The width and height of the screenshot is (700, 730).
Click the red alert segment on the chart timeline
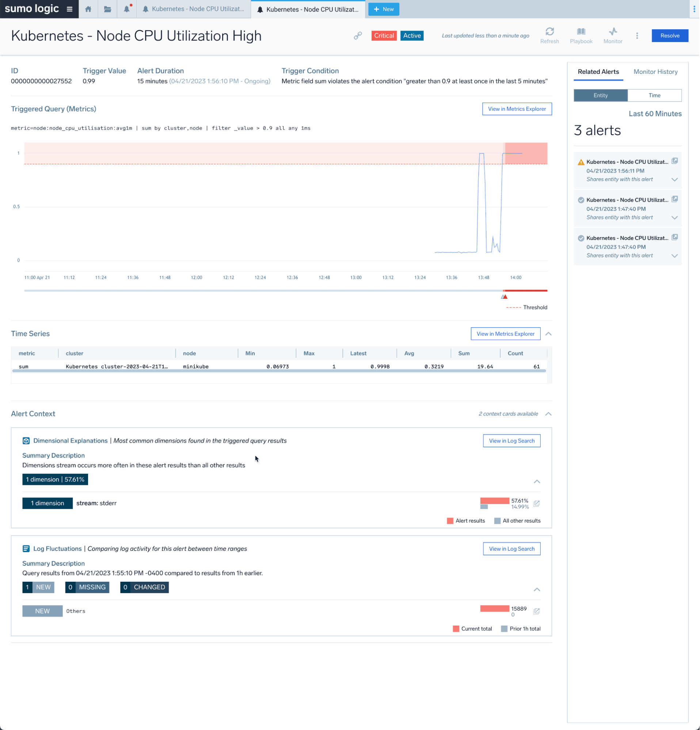click(526, 291)
